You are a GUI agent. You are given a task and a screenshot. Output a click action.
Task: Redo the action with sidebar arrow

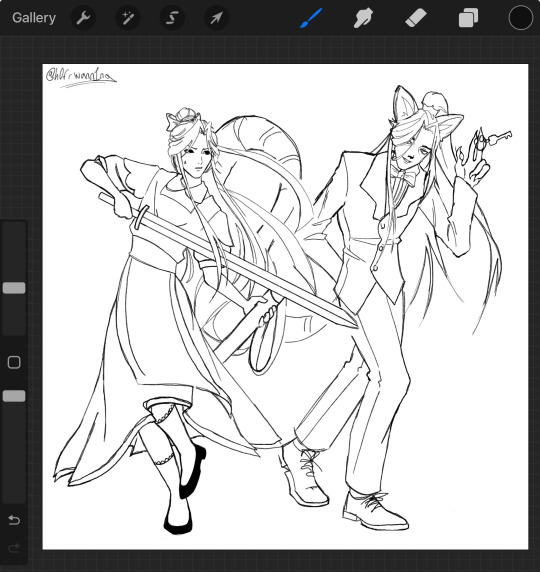(14, 548)
